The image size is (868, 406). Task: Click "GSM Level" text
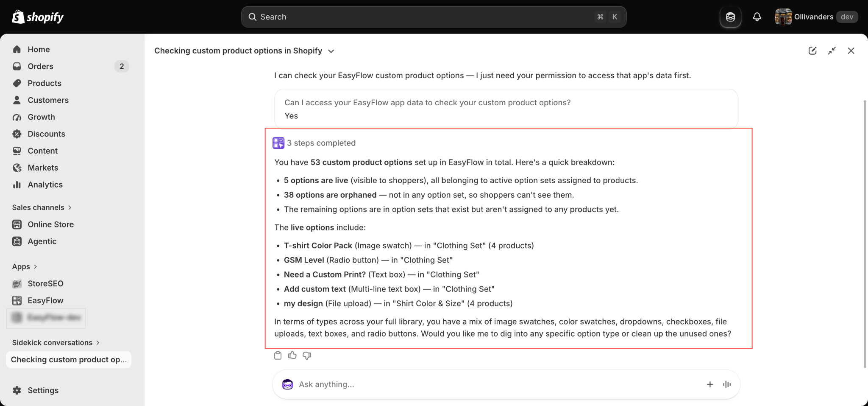coord(304,260)
